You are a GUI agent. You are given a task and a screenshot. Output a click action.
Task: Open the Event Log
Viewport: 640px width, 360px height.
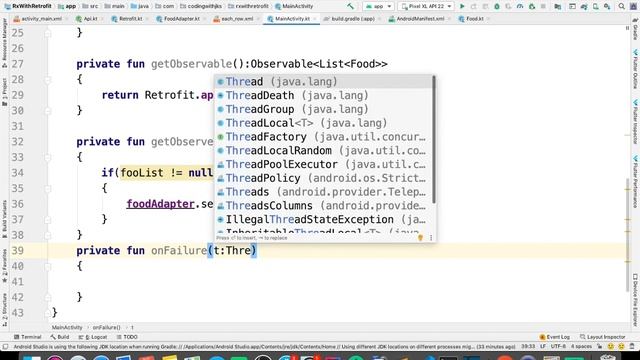(555, 337)
